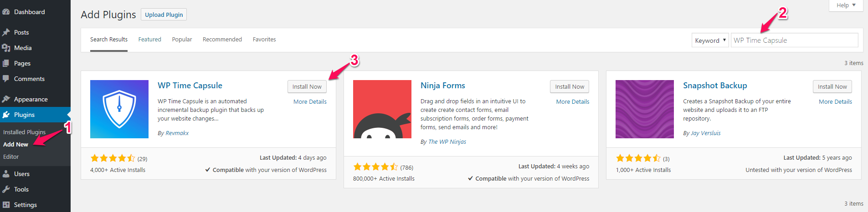Click '4,000+ Active Installs' text
This screenshot has height=212, width=868.
point(118,170)
